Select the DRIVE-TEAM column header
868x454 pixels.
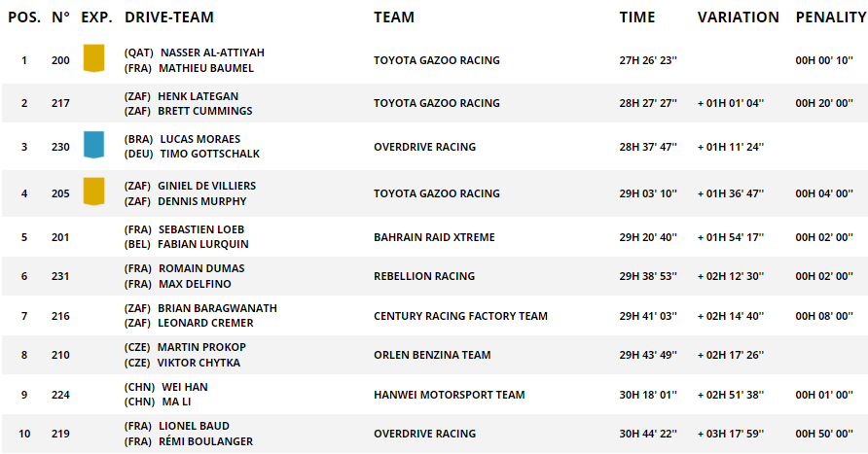pyautogui.click(x=169, y=17)
